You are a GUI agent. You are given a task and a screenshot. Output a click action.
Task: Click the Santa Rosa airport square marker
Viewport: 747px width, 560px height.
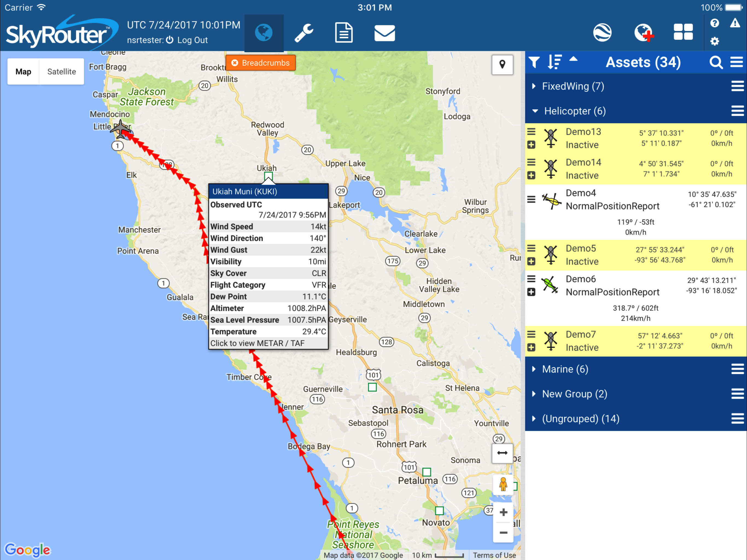[372, 387]
